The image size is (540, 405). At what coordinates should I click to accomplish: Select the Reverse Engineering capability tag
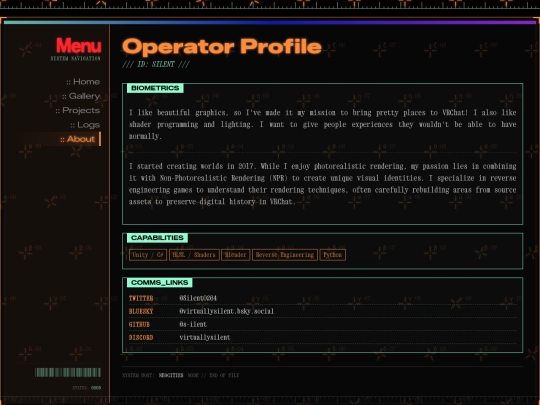point(285,255)
